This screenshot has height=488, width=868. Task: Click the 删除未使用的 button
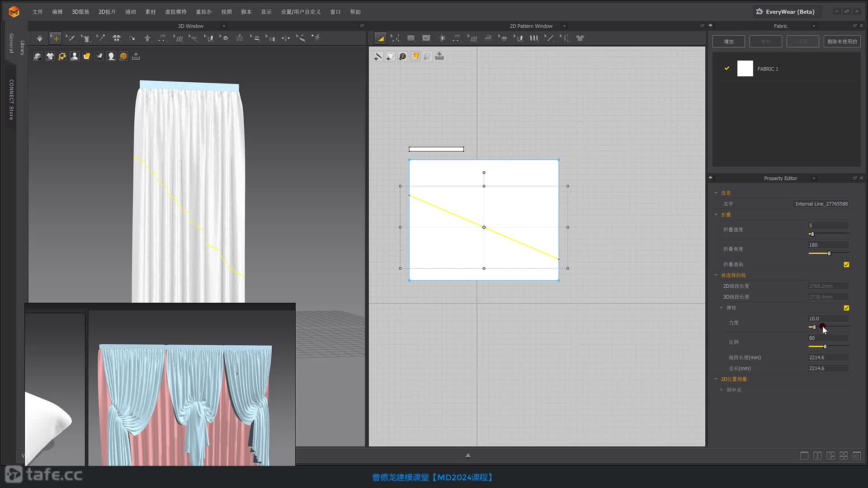pos(842,42)
